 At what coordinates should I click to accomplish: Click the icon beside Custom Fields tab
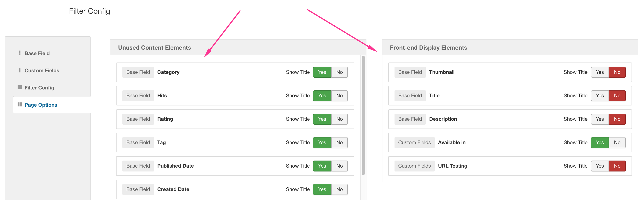[x=20, y=70]
